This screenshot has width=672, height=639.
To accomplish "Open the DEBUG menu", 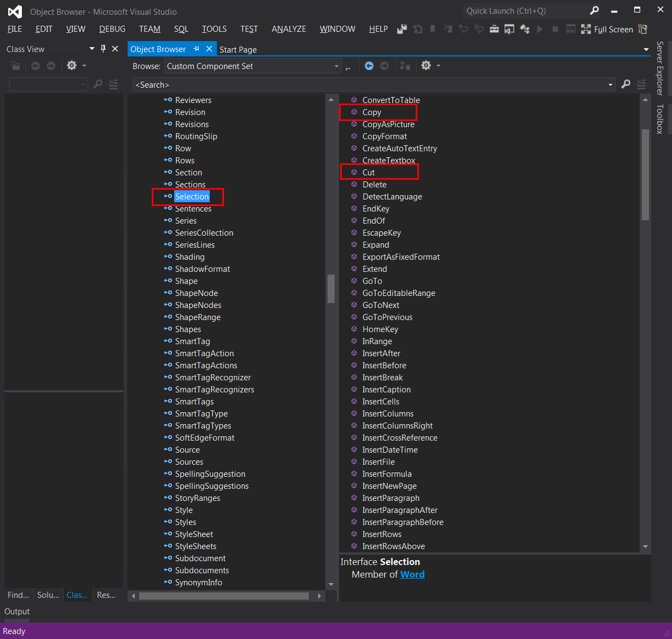I will pyautogui.click(x=112, y=29).
